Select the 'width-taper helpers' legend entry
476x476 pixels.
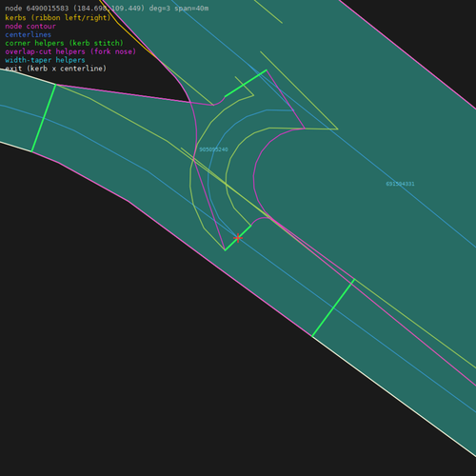click(x=45, y=60)
